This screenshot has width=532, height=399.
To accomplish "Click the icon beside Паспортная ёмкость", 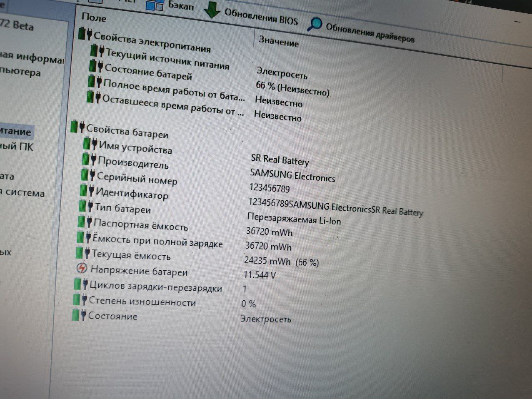I will 85,222.
